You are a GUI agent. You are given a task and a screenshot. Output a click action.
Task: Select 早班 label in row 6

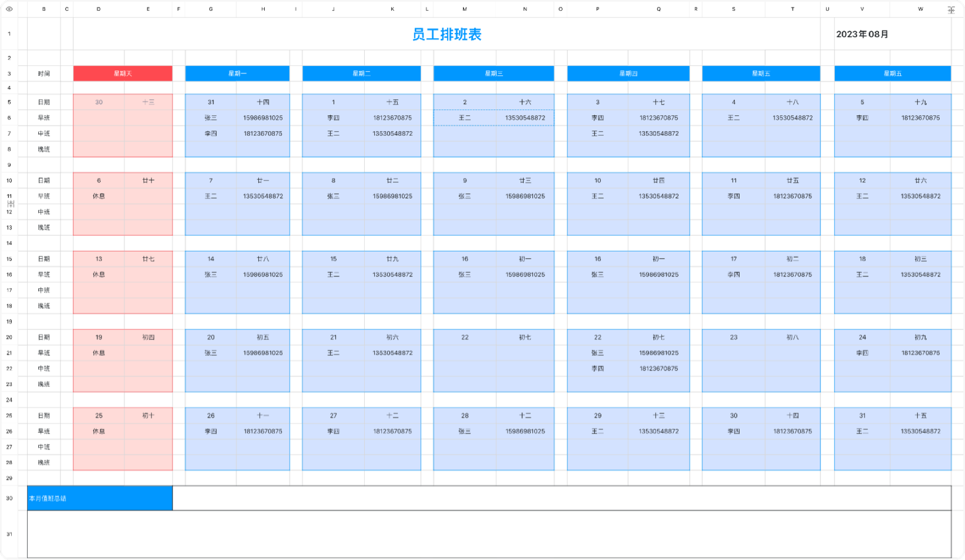click(x=44, y=118)
